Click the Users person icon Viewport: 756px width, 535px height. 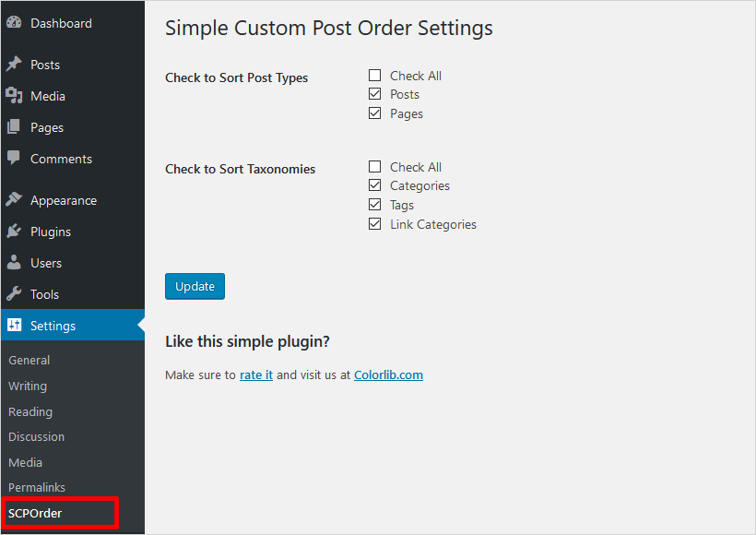coord(14,263)
